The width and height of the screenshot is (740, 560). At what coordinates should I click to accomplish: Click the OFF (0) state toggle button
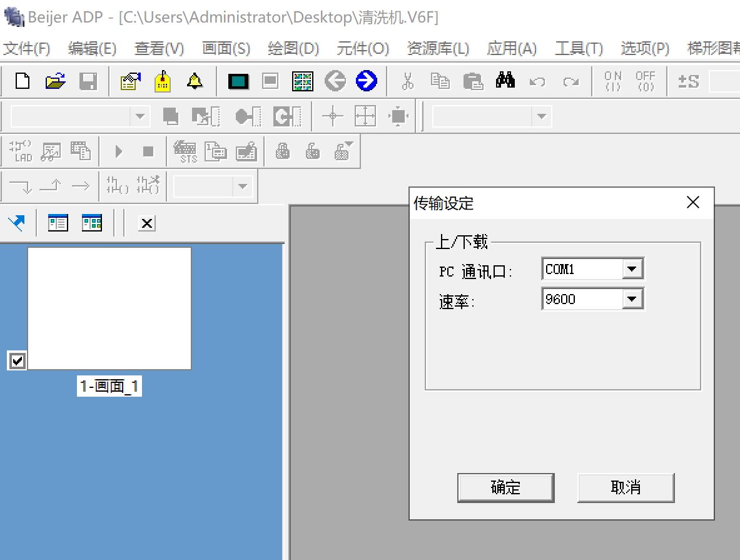[x=645, y=81]
